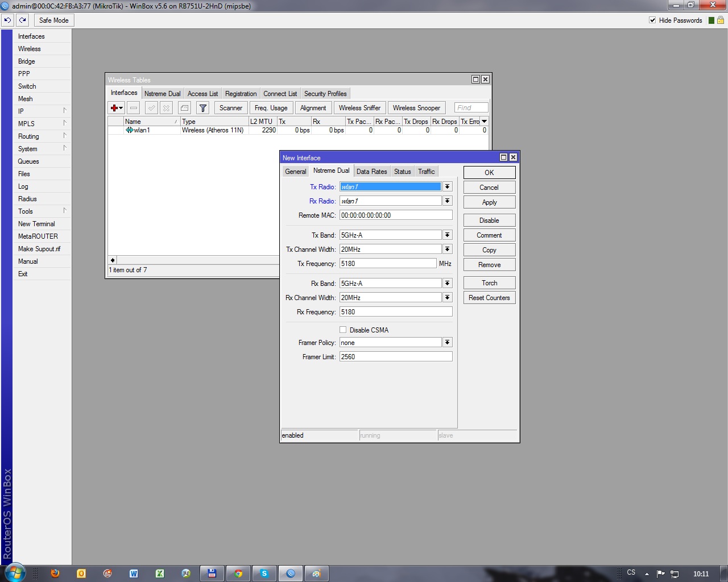728x582 pixels.
Task: Switch to the Traffic tab
Action: point(426,172)
